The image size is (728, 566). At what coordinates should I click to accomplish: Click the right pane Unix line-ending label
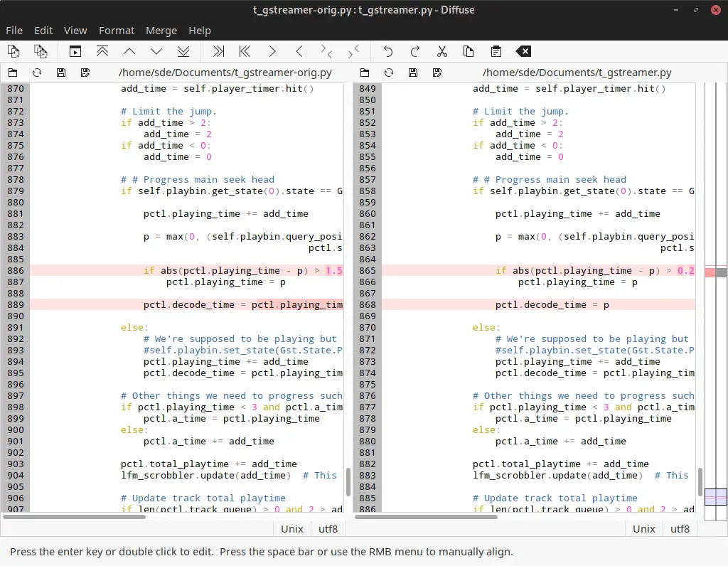pyautogui.click(x=644, y=529)
